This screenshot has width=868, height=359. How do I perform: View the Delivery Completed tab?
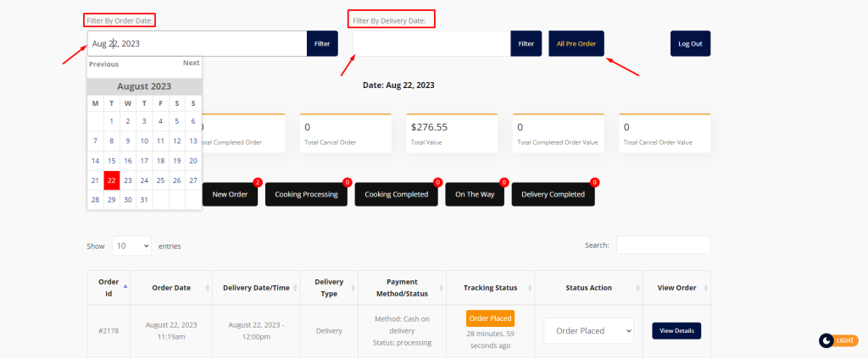click(x=553, y=195)
